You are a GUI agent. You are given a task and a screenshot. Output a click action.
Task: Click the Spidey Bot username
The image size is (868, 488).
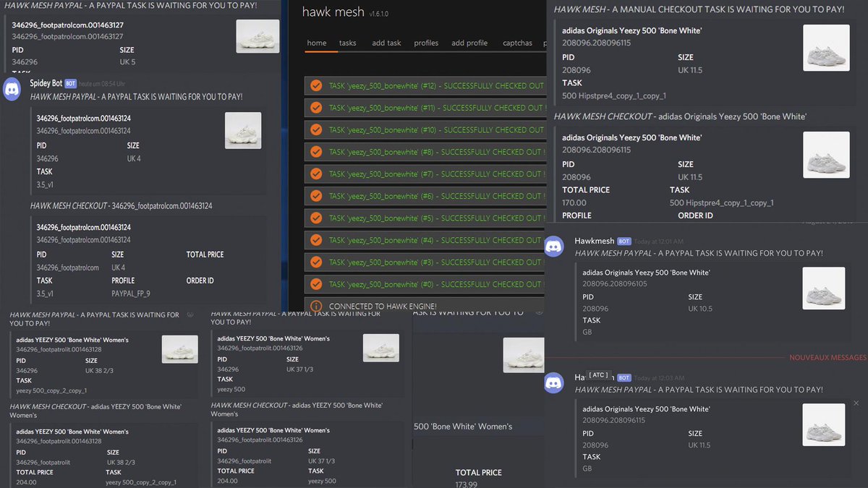point(46,83)
